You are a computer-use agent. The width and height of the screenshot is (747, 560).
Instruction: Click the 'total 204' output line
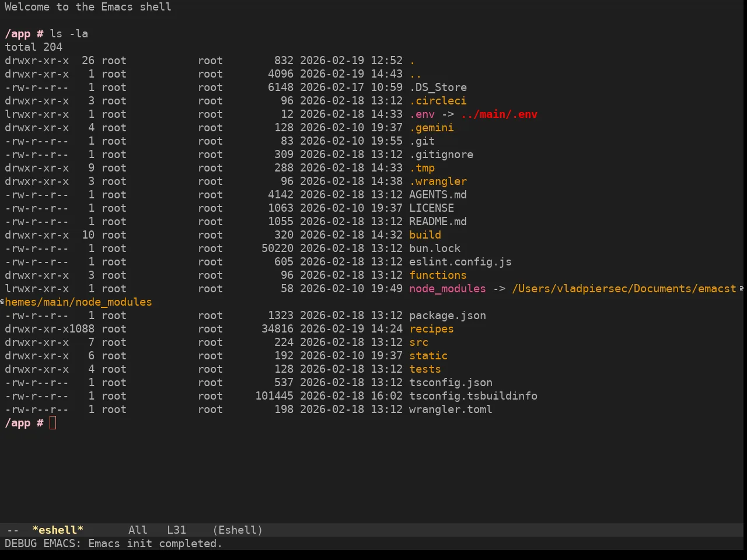(33, 47)
